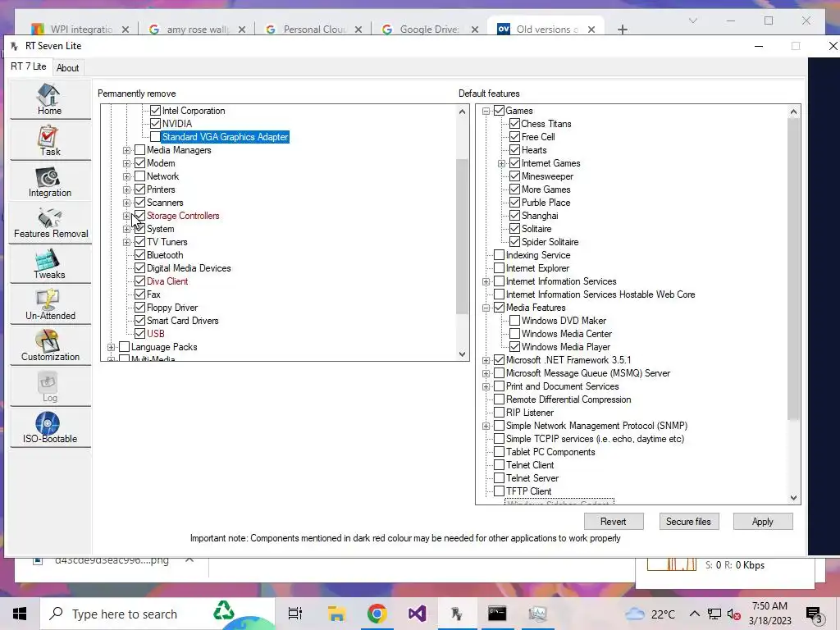Select the RT 7 Lite tab
840x630 pixels.
(29, 66)
